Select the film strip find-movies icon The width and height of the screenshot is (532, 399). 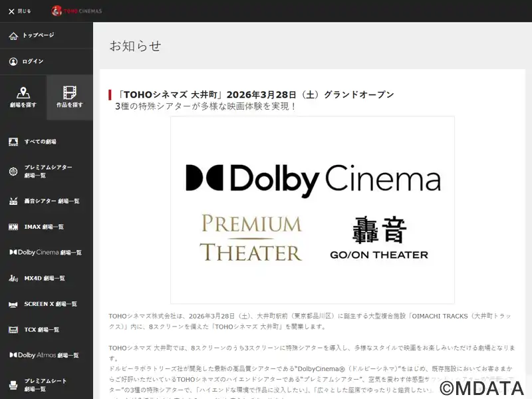coord(70,92)
